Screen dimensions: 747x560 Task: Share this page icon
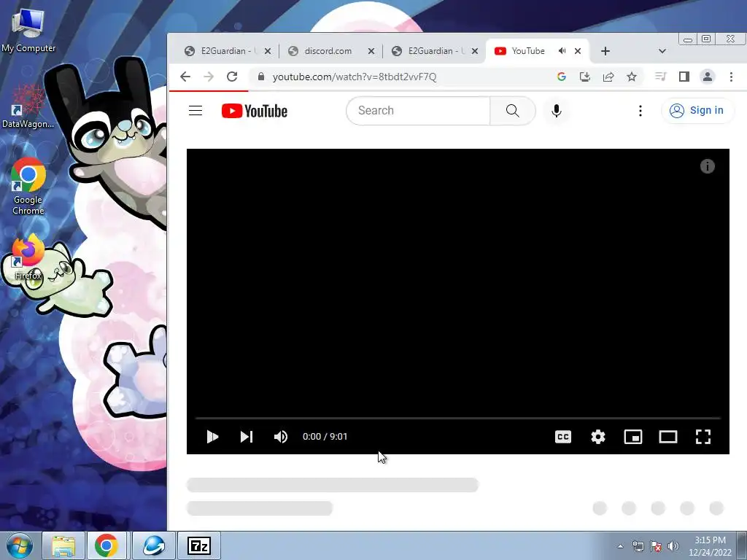608,77
